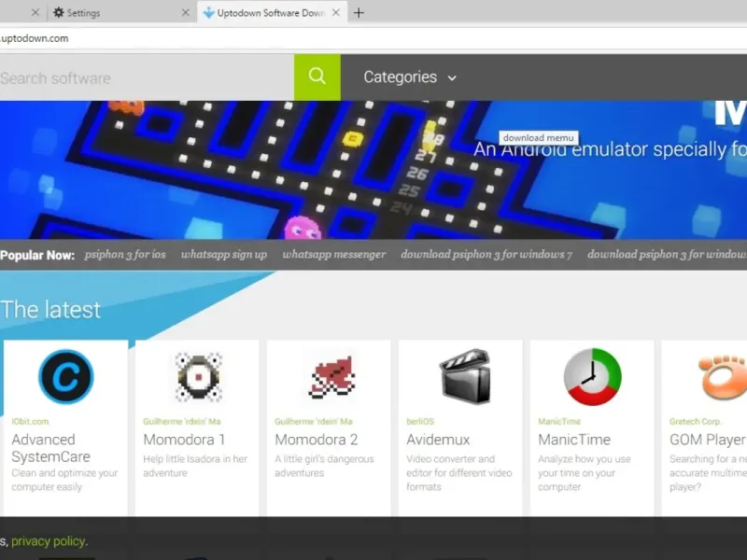This screenshot has width=747, height=560.
Task: Open the ManicTime clock icon
Action: 592,377
